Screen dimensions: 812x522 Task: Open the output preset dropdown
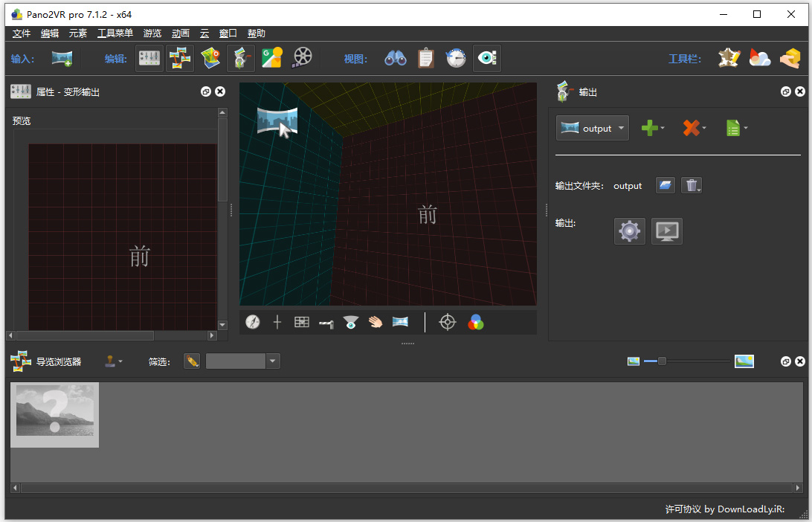coord(592,127)
